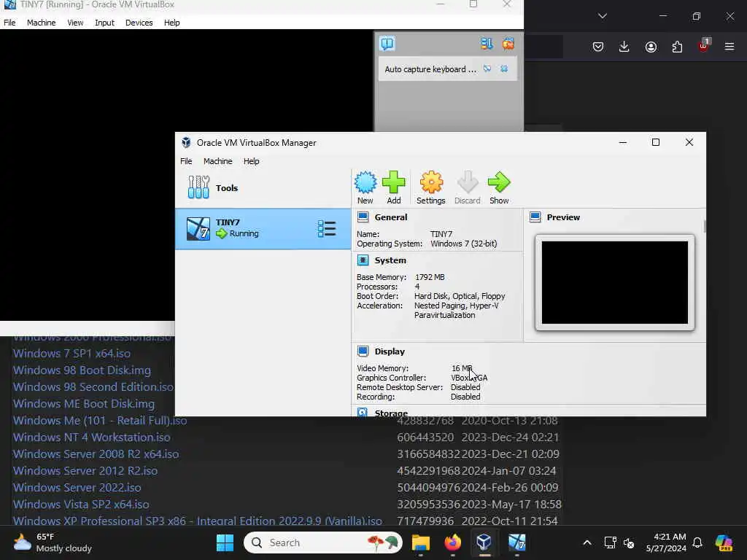Image resolution: width=747 pixels, height=560 pixels.
Task: Open Copilot icon in taskbar
Action: tap(724, 542)
